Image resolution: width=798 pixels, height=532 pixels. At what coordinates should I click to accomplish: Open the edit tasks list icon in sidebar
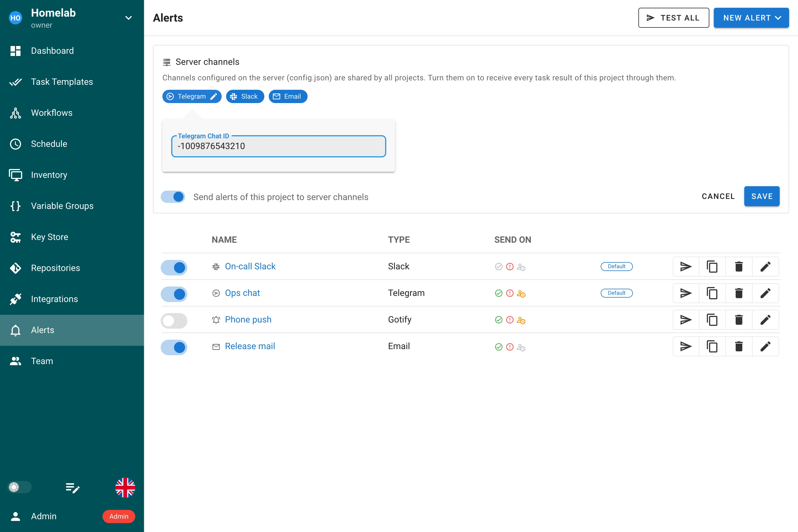(72, 488)
